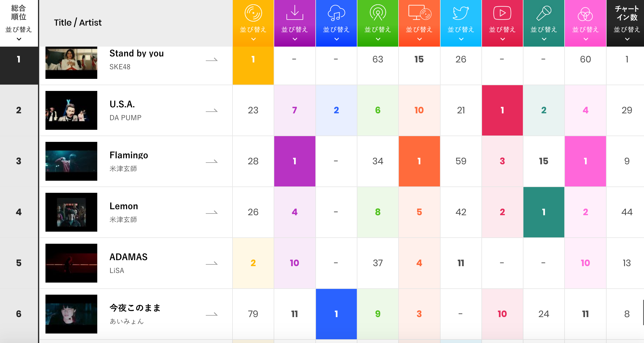This screenshot has height=343, width=644.
Task: Click the karaoke microphone icon
Action: [544, 13]
